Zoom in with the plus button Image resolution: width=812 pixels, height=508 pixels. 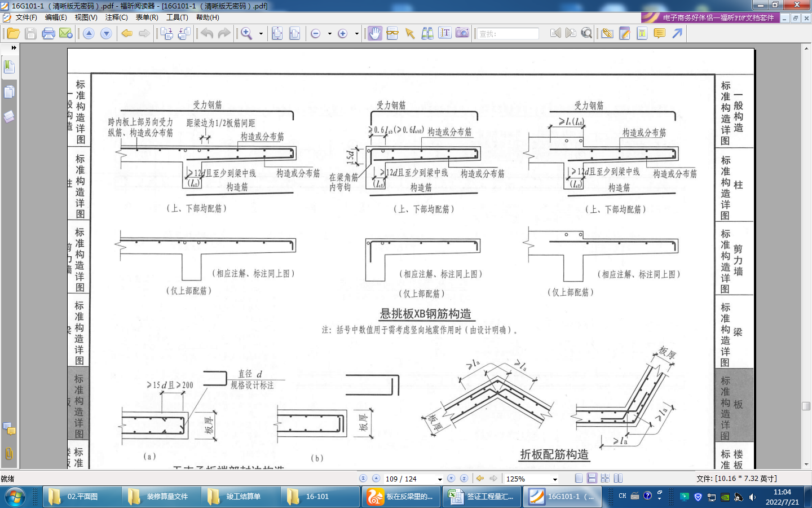pyautogui.click(x=342, y=34)
